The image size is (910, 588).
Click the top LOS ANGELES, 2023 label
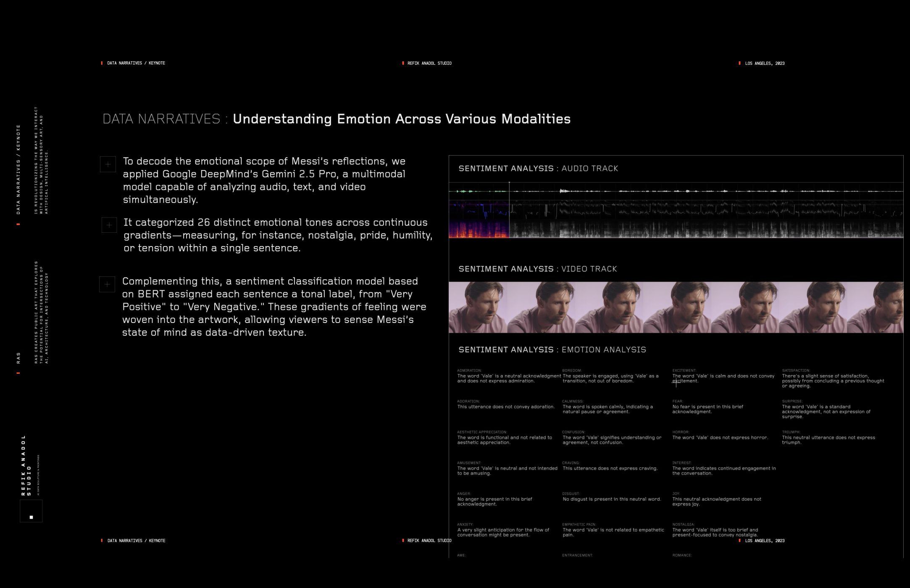coord(764,63)
